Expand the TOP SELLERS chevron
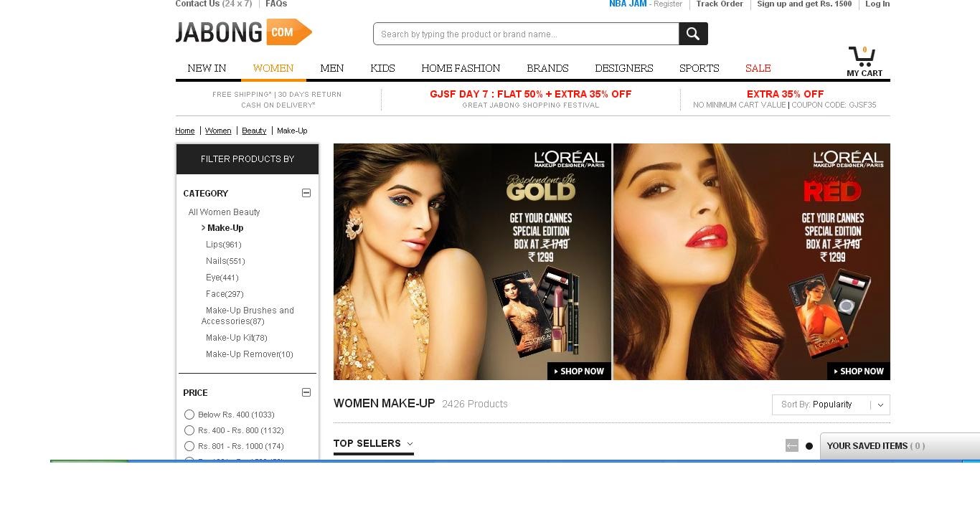 pyautogui.click(x=409, y=445)
